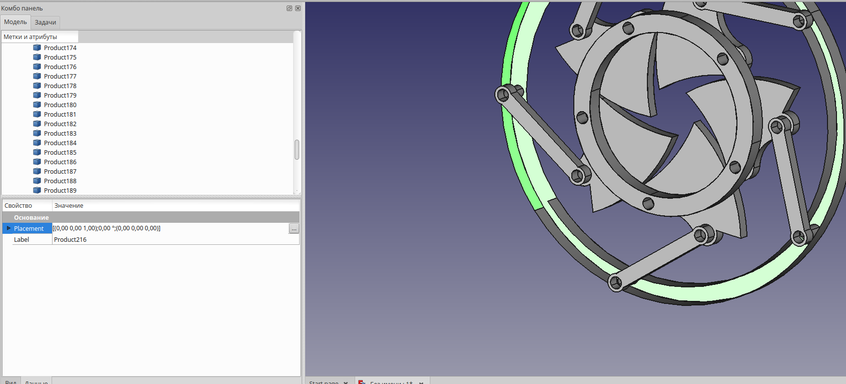Switch to the Модель tab

click(x=15, y=22)
